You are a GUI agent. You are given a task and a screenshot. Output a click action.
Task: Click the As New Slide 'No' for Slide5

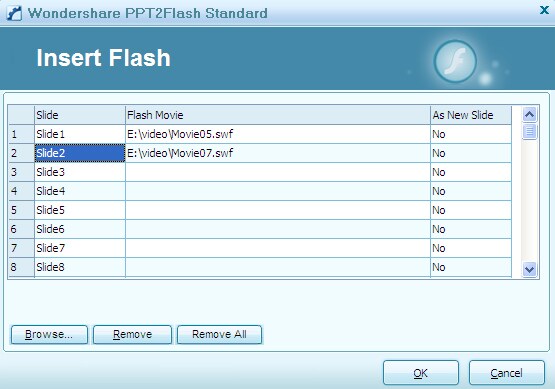click(471, 210)
